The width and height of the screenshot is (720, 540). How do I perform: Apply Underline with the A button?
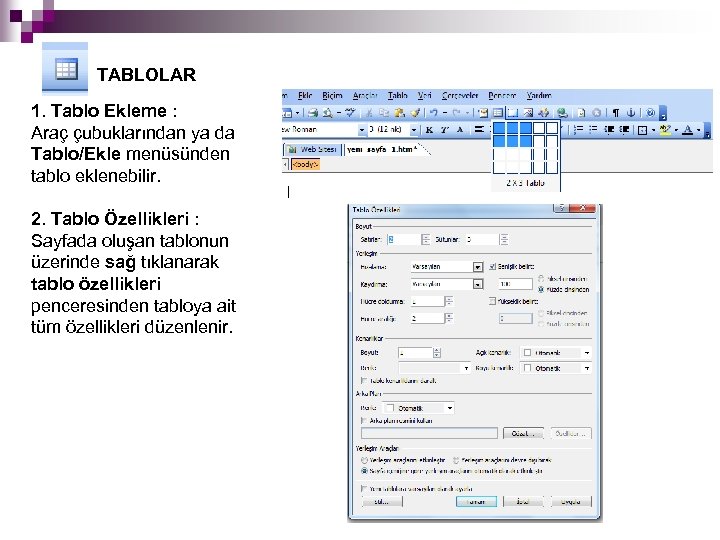(460, 130)
